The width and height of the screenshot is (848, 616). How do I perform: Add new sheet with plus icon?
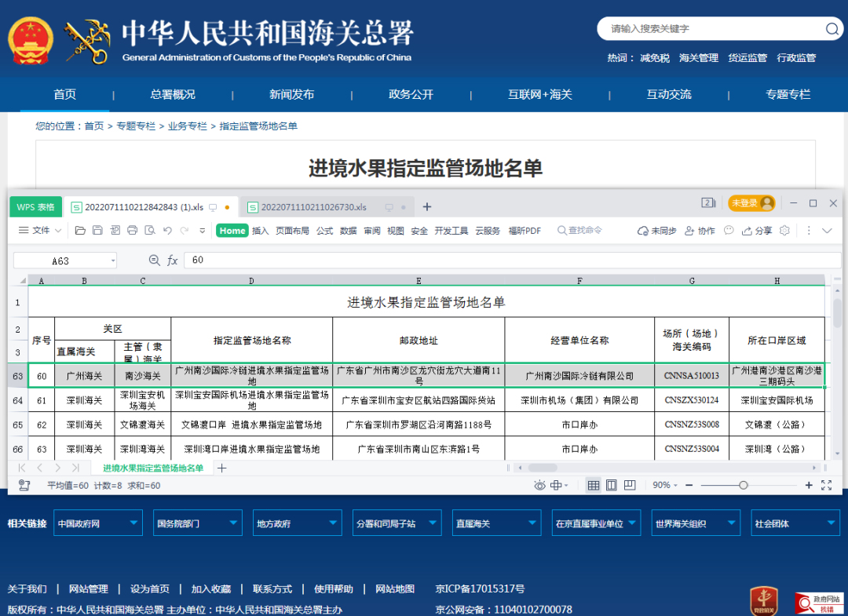tap(221, 468)
